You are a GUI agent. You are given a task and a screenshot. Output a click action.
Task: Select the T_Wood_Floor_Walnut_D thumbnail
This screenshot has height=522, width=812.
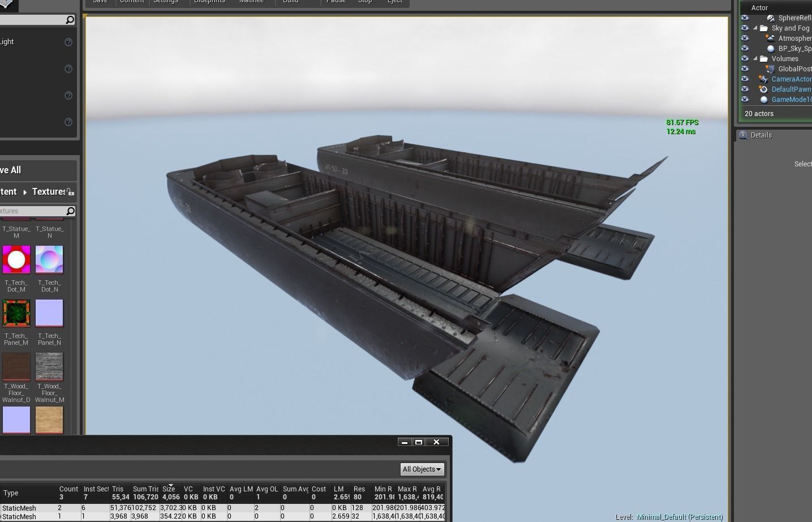click(x=16, y=367)
